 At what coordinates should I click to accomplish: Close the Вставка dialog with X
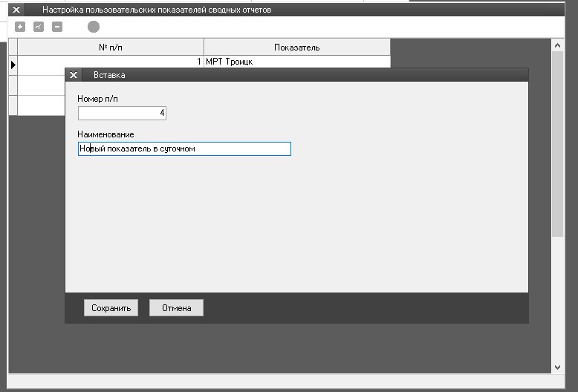74,75
